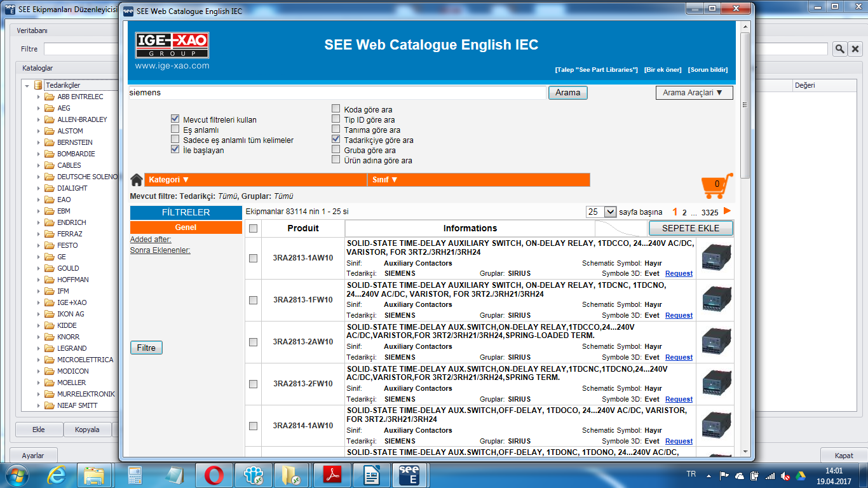The width and height of the screenshot is (868, 488).
Task: Click the Kapat button
Action: pos(844,456)
